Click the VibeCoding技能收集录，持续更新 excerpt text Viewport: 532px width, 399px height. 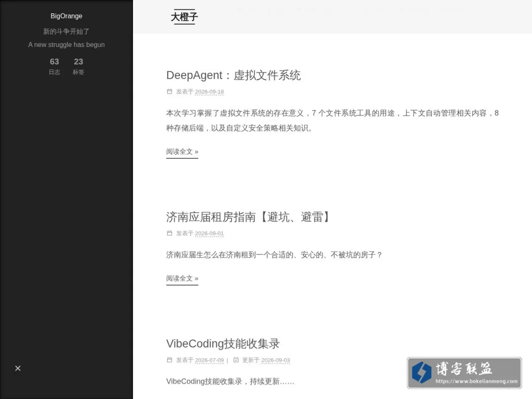point(230,381)
